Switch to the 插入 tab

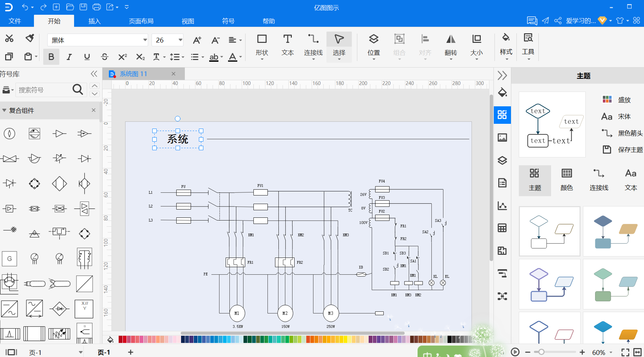point(94,21)
